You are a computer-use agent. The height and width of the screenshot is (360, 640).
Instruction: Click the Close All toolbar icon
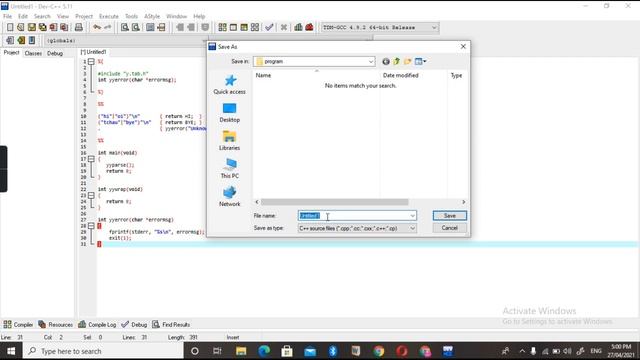point(64,27)
